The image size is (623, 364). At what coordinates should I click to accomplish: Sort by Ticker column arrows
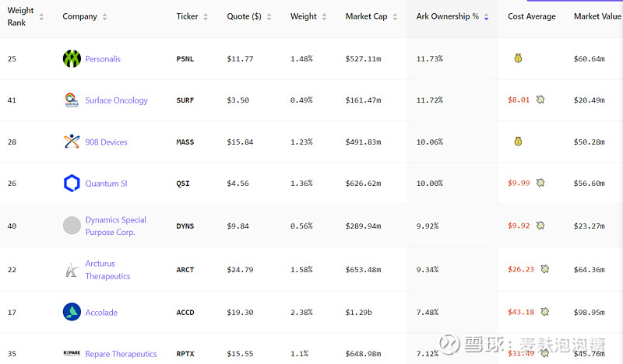[x=206, y=16]
